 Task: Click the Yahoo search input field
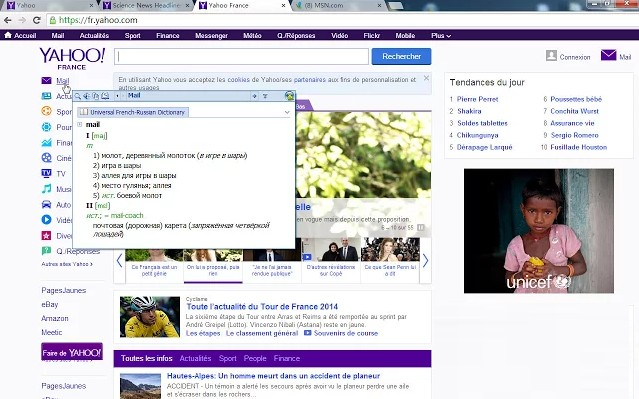[x=241, y=56]
